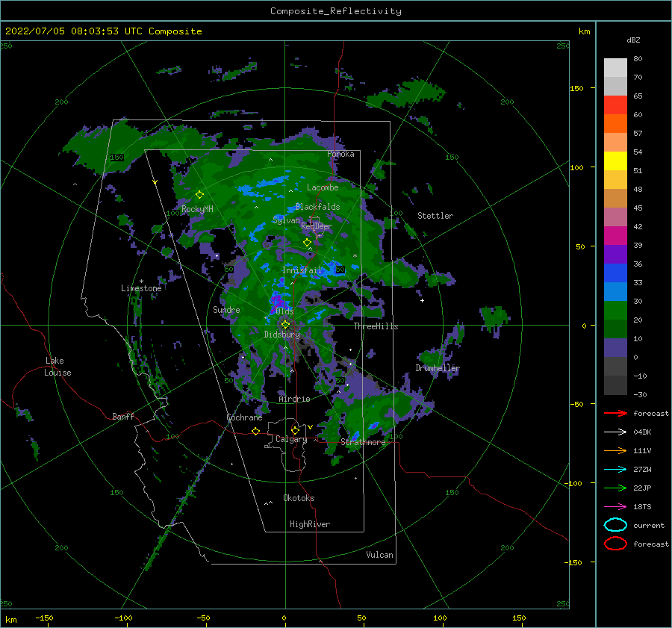Select the 2022/07/05 08:03:53 UTC timestamp
Screen dimensions: 672x628
[74, 31]
